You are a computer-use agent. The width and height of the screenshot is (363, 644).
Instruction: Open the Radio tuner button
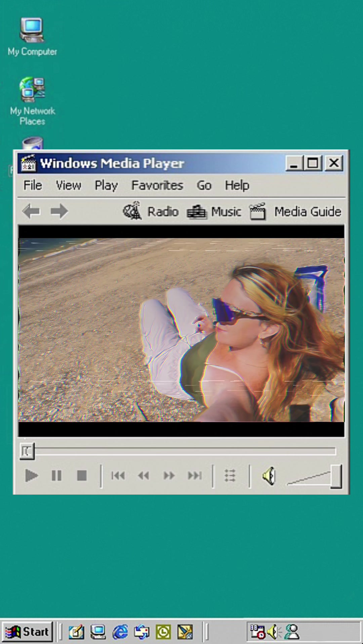150,212
